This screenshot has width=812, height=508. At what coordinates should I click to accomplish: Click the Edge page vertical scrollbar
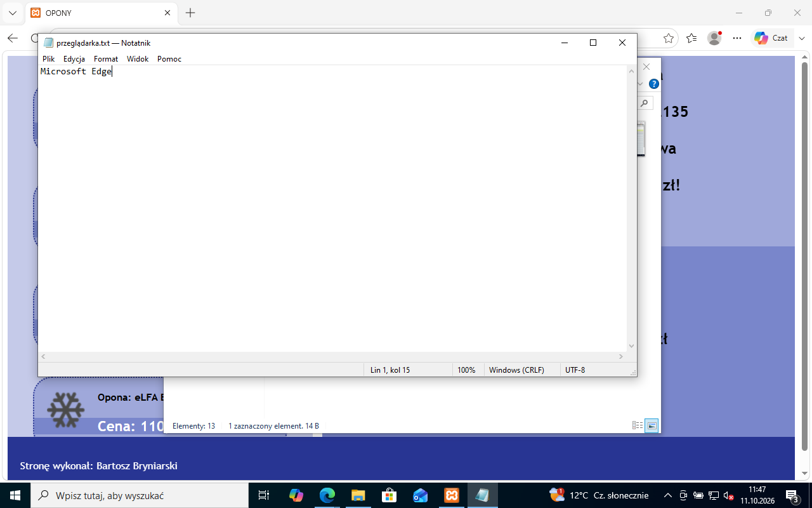pyautogui.click(x=804, y=257)
